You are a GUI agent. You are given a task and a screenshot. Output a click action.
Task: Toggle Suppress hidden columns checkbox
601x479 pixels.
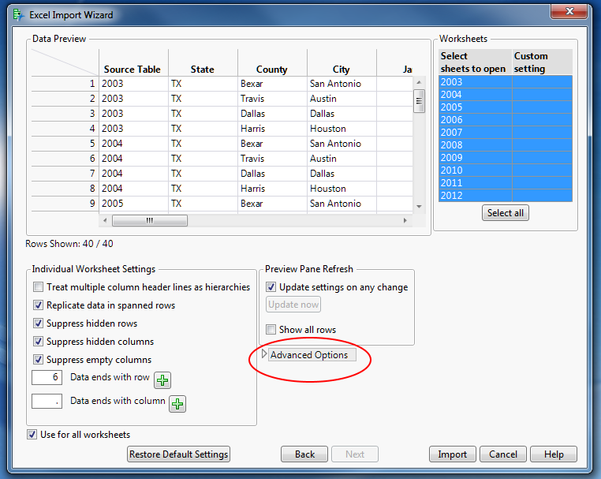pyautogui.click(x=38, y=341)
